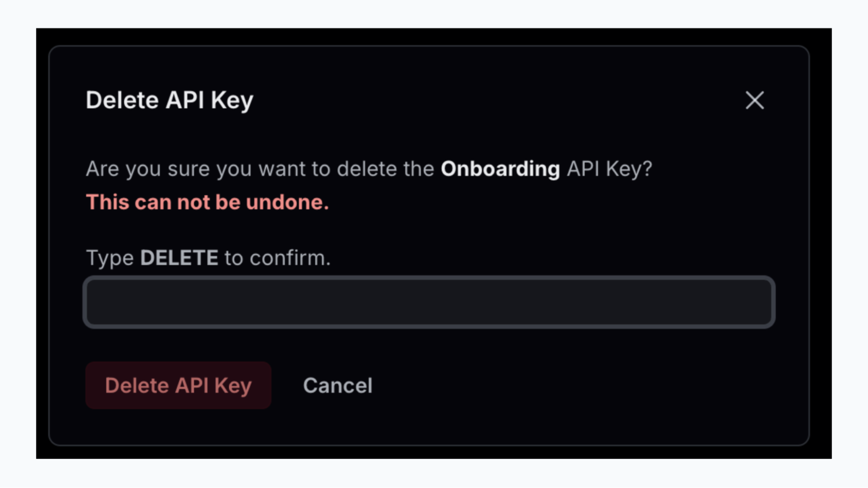This screenshot has height=488, width=868.
Task: Click the Delete API Key dialog title
Action: (x=169, y=100)
